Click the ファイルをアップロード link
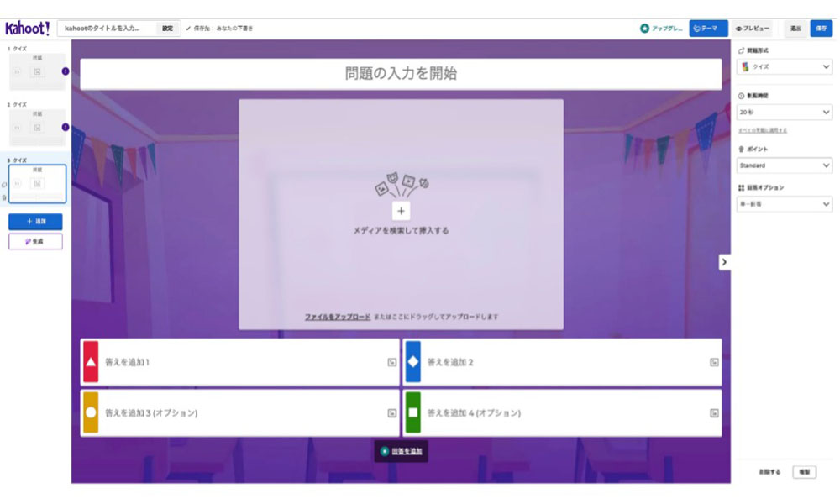Image resolution: width=840 pixels, height=504 pixels. coord(337,317)
